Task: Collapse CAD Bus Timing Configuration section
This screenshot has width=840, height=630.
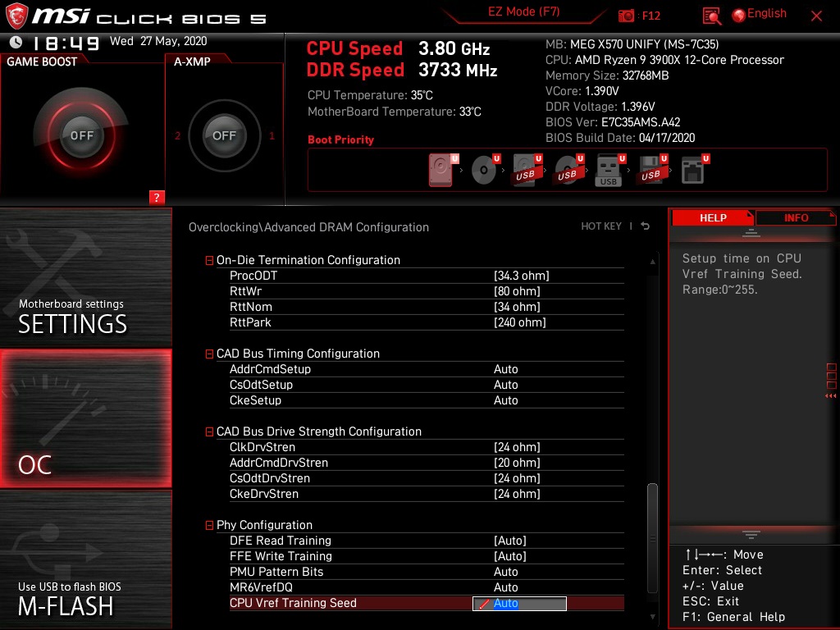Action: (209, 354)
